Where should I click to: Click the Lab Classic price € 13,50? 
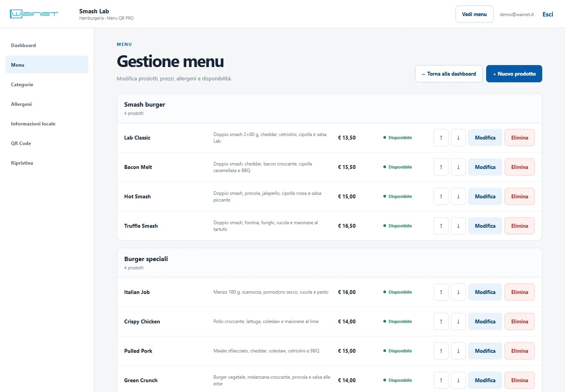click(x=347, y=138)
